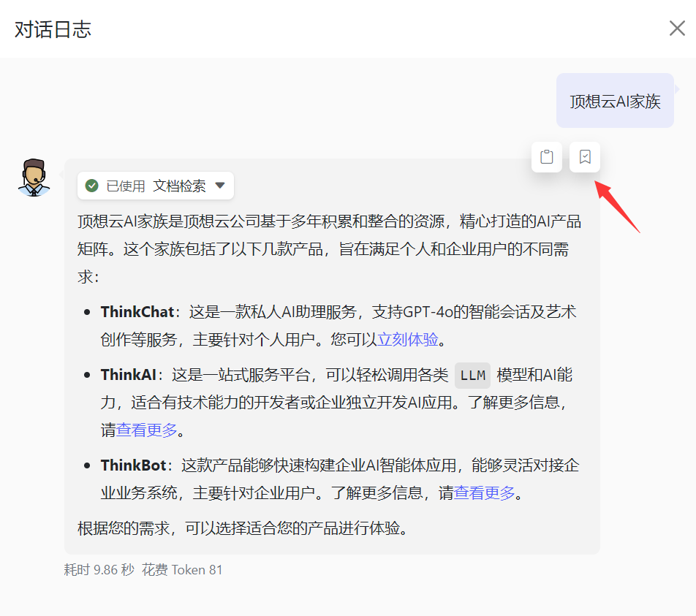Select the 顶想云AI家族 user message bubble
The height and width of the screenshot is (616, 696).
click(615, 101)
